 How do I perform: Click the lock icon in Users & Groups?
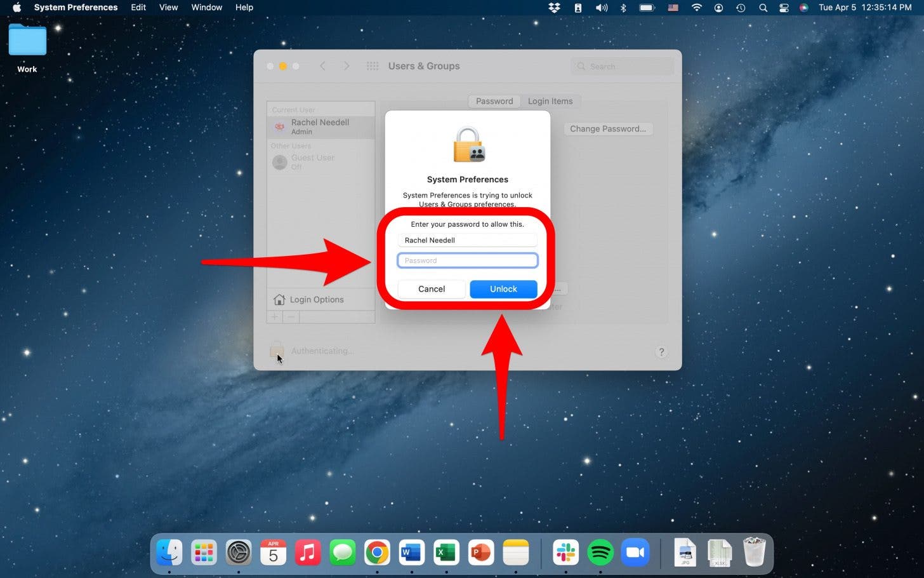click(x=276, y=350)
